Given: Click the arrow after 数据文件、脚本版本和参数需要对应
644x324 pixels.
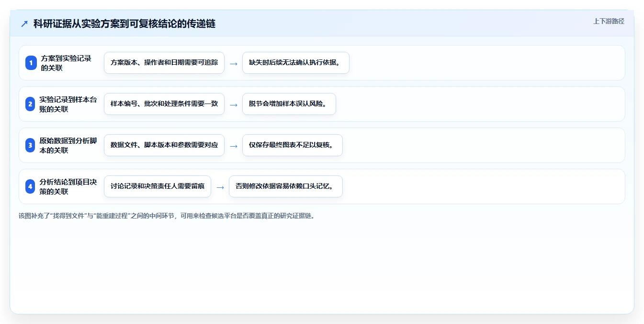Looking at the screenshot, I should 234,146.
